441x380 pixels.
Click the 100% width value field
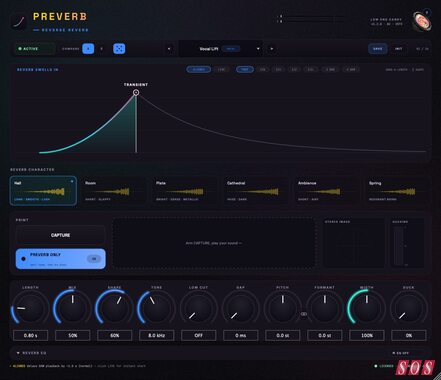coord(367,335)
